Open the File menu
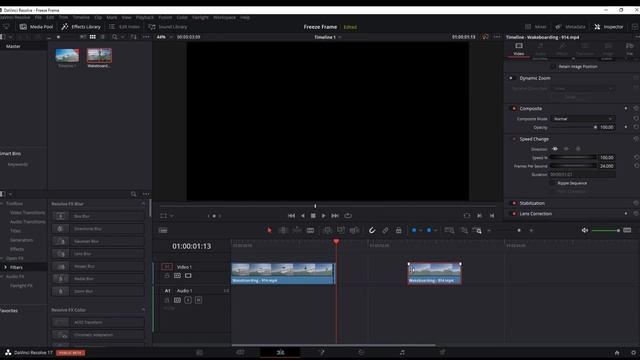640x360 pixels. (38, 18)
